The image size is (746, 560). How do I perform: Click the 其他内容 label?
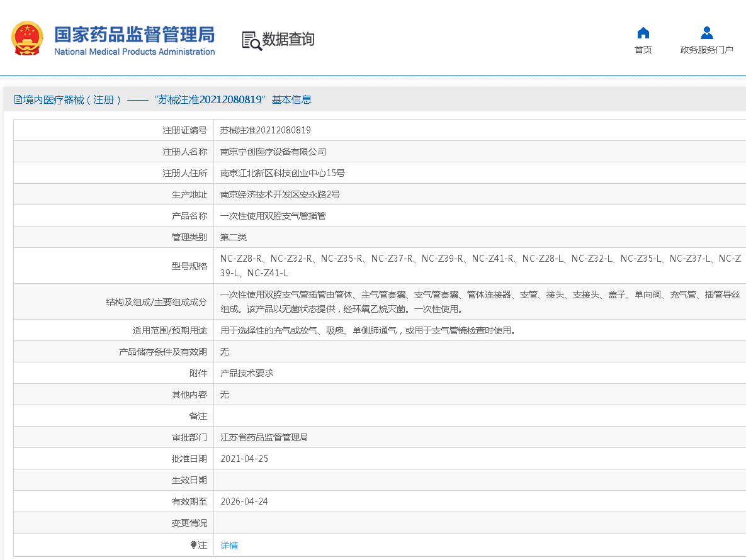(x=189, y=395)
